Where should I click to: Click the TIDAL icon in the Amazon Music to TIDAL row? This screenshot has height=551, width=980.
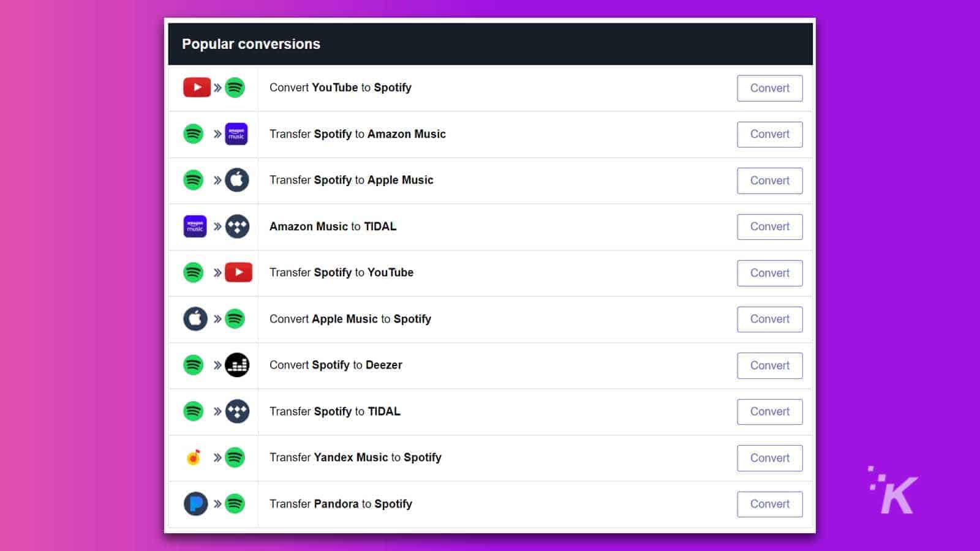pyautogui.click(x=238, y=227)
